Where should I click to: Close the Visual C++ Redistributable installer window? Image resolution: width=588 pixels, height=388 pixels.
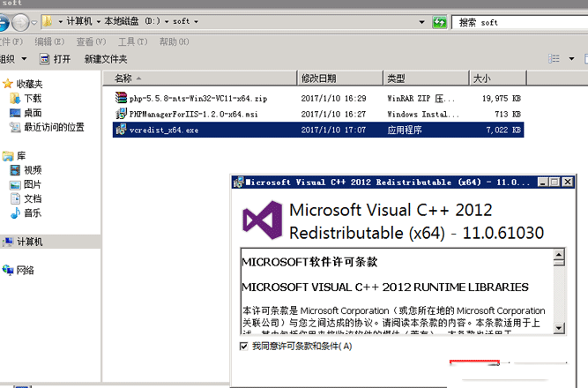[568, 182]
